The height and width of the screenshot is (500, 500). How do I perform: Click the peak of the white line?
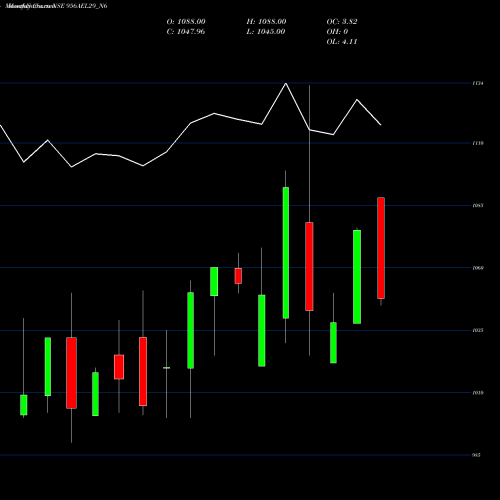[286, 83]
